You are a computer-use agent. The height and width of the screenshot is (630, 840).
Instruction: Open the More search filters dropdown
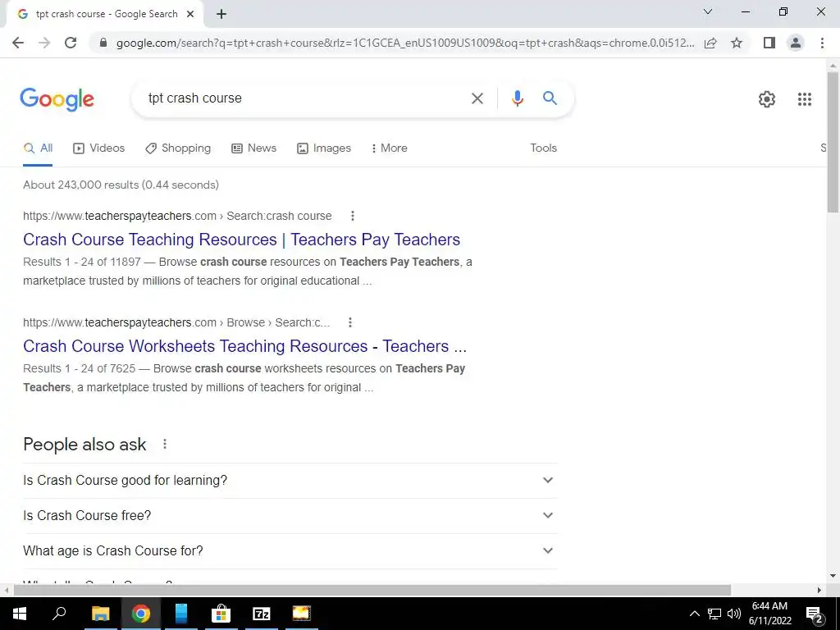click(390, 148)
